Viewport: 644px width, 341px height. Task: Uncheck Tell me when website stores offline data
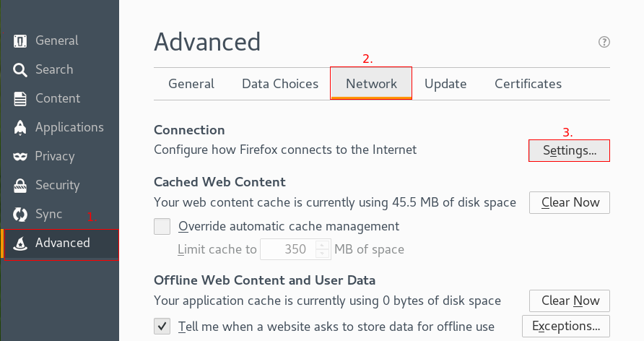point(162,326)
